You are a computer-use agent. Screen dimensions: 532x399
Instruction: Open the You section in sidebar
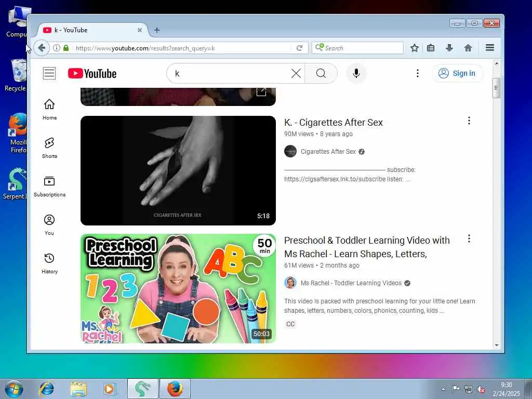coord(49,224)
